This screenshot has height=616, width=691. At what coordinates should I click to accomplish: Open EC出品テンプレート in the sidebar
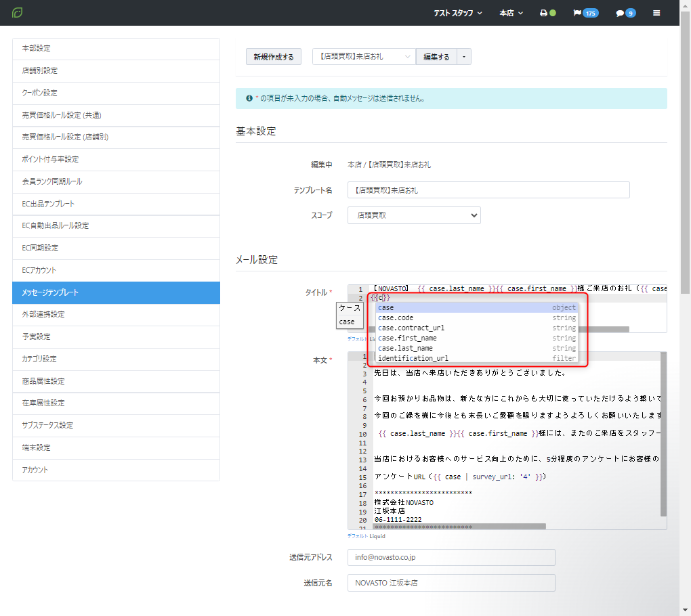pos(116,204)
